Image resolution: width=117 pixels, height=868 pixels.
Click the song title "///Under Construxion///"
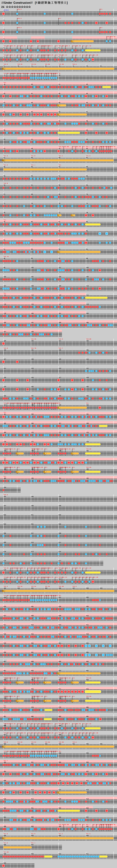click(17, 3)
